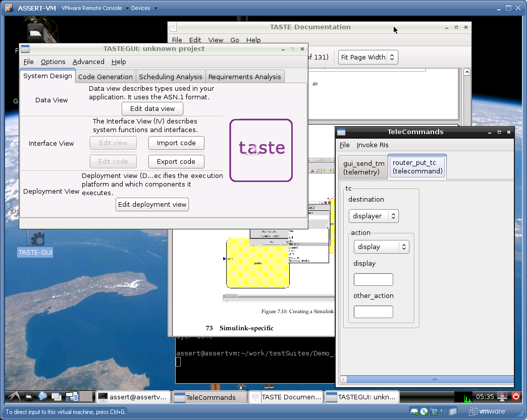Click VMware hard disk status icon

coord(414,411)
